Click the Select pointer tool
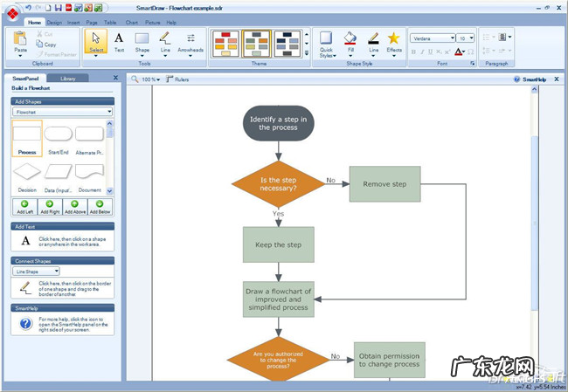568x392 pixels. (x=95, y=41)
